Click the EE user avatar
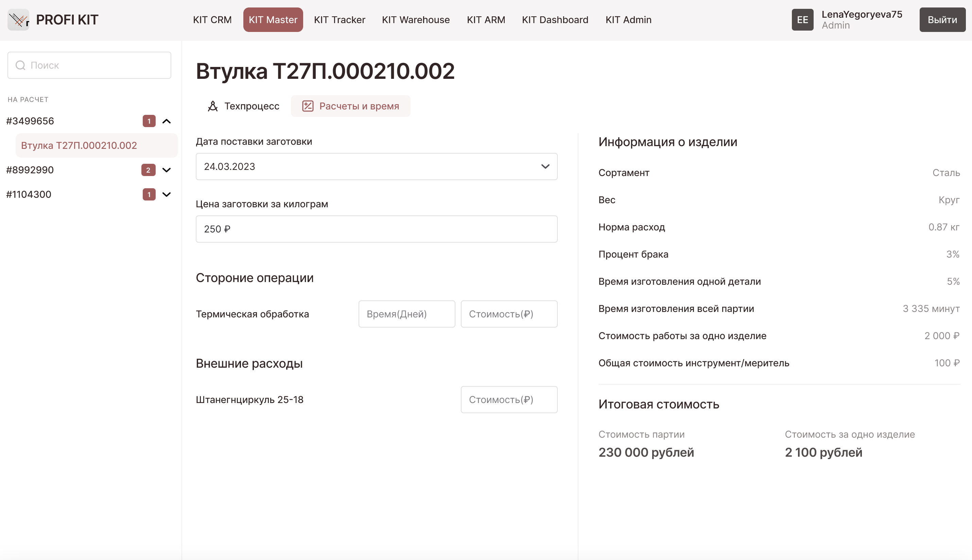Viewport: 972px width, 560px height. (x=802, y=20)
